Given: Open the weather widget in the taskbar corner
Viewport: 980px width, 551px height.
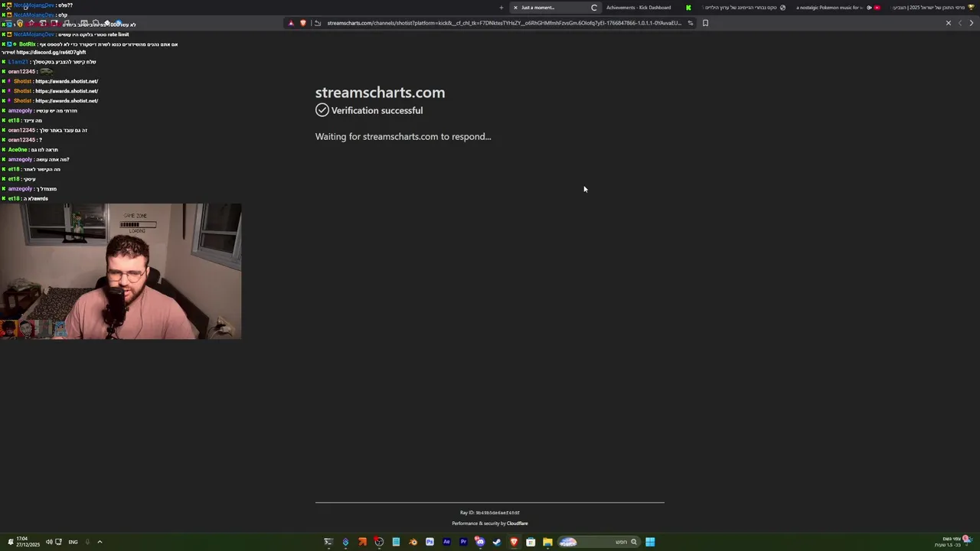Looking at the screenshot, I should 953,542.
